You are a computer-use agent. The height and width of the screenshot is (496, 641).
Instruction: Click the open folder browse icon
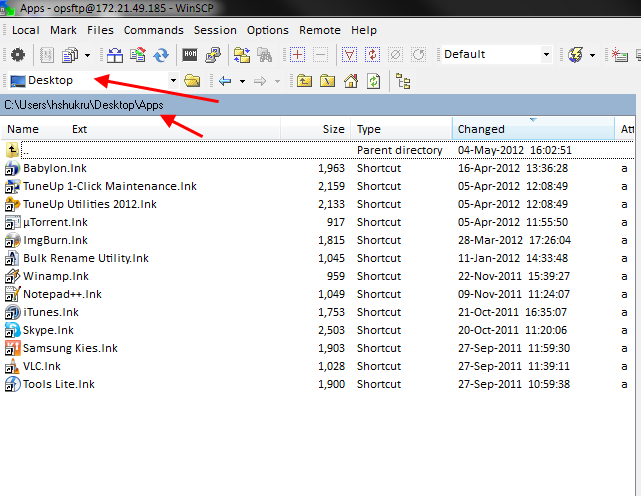coord(192,81)
